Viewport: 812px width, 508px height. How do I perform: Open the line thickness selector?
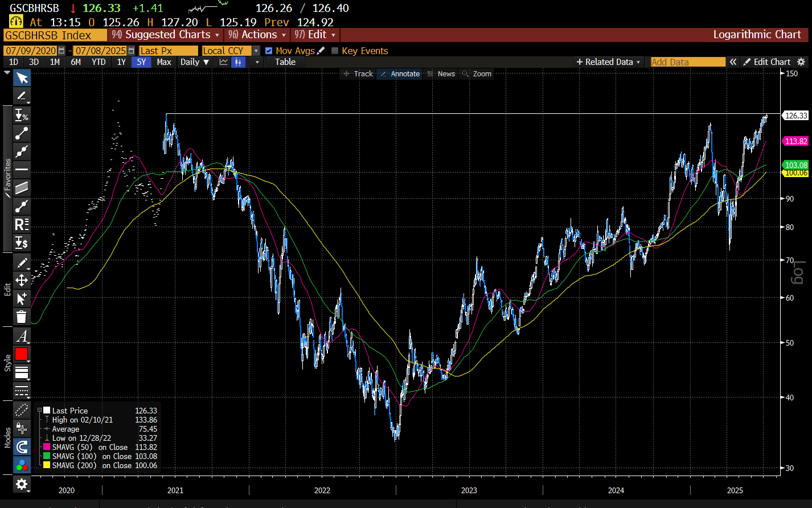pos(22,373)
